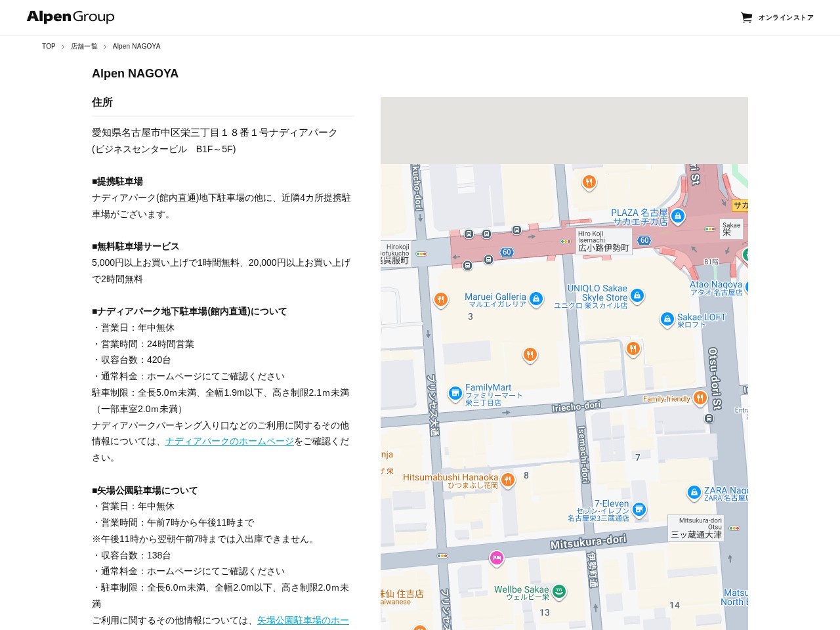Click the 7-Eleven 名古屋栄3三蔵通店 marker
This screenshot has height=630, width=840.
(x=639, y=510)
